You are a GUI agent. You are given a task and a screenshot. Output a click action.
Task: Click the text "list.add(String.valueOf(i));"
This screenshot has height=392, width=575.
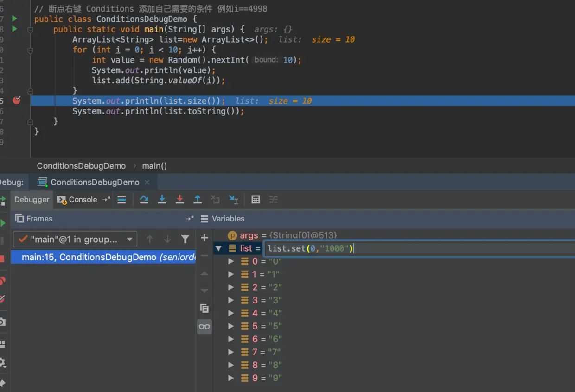click(158, 80)
